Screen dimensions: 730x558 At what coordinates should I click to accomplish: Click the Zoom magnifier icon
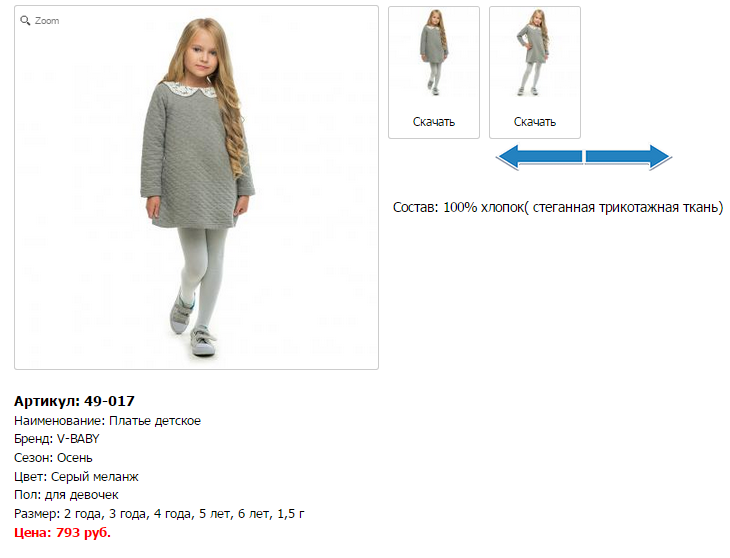26,20
